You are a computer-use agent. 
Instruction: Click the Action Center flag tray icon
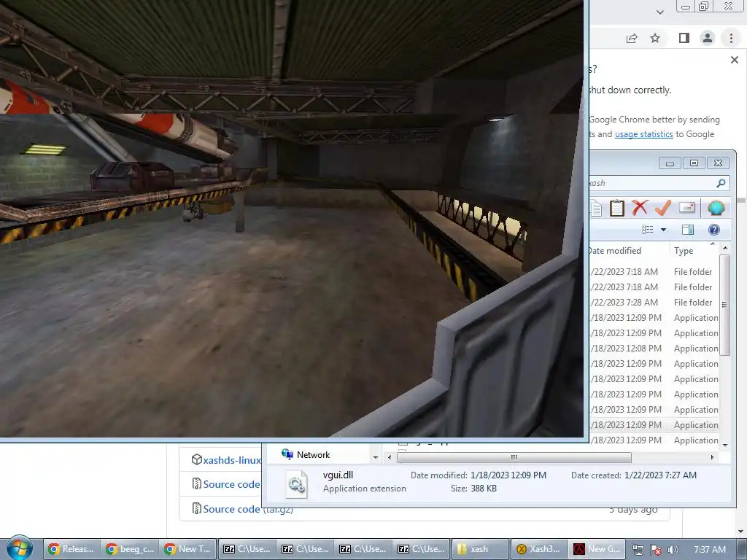[x=656, y=550]
